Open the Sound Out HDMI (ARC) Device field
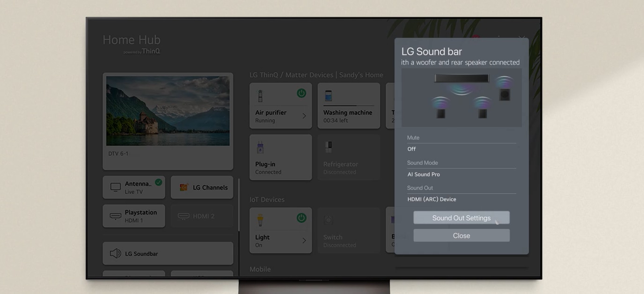Viewport: 644px width, 294px height. (x=461, y=199)
